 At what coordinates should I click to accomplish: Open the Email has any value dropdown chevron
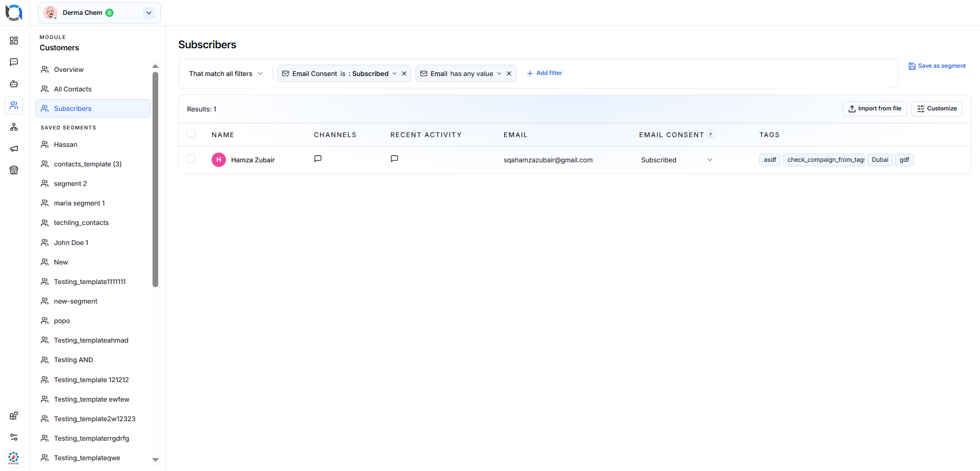(x=499, y=73)
